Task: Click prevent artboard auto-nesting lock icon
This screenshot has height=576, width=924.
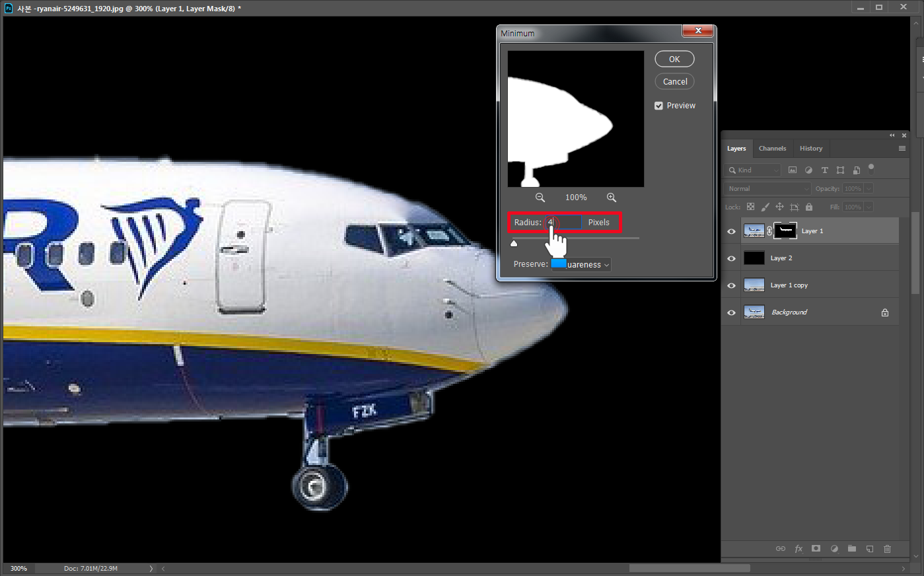Action: click(795, 207)
